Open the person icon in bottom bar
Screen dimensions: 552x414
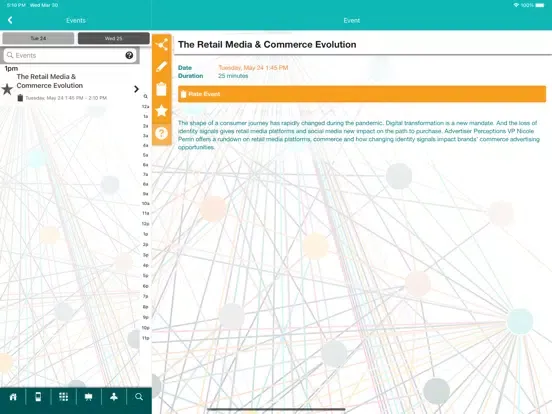pyautogui.click(x=114, y=397)
